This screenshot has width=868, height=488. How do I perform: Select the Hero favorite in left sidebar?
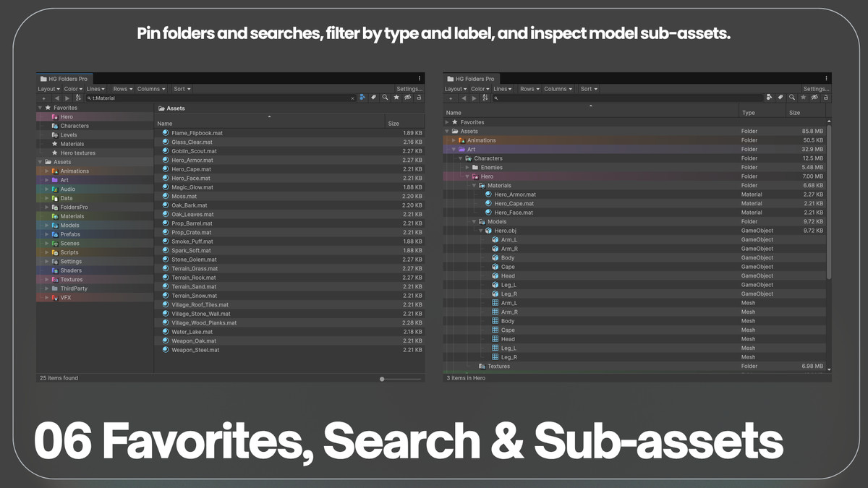click(95, 117)
